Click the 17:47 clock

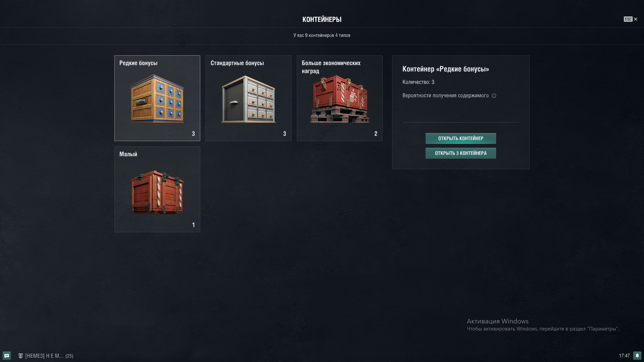tap(624, 356)
